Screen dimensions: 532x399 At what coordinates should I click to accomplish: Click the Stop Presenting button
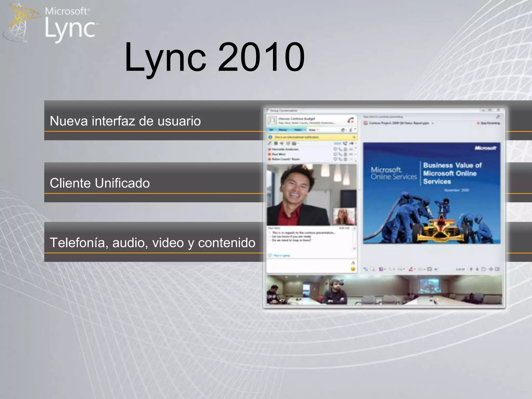click(x=488, y=123)
